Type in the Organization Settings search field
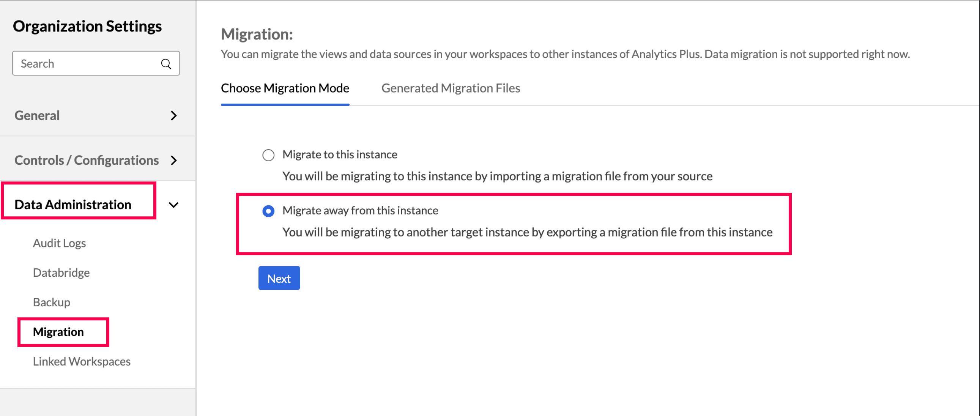Screen dimensions: 980x416 pyautogui.click(x=88, y=63)
